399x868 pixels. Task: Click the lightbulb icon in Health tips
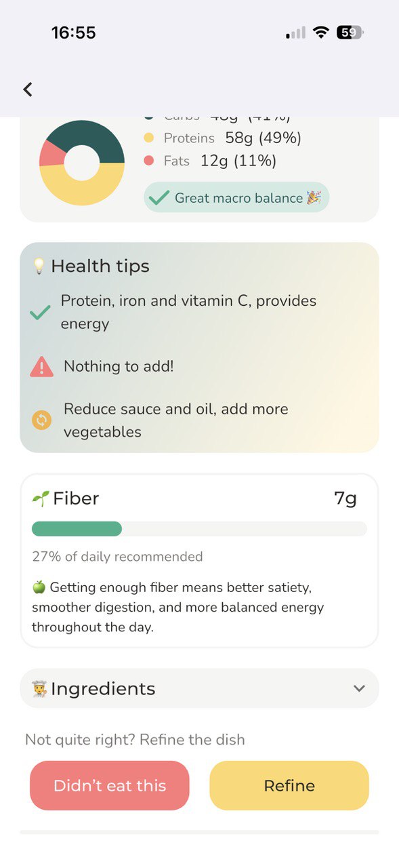point(41,266)
